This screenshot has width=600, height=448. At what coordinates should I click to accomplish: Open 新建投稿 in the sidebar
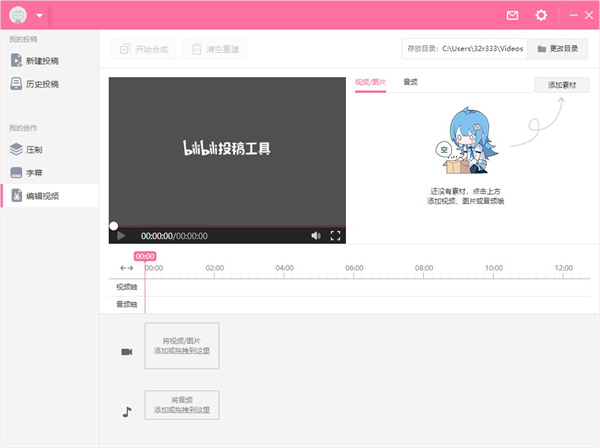click(x=40, y=60)
